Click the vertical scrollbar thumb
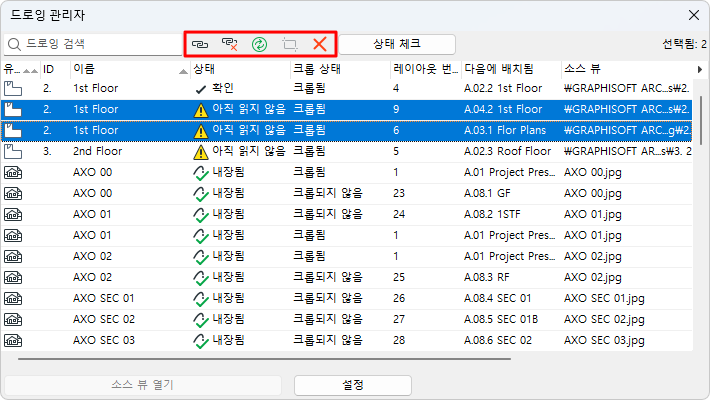Screen dimensions: 710x400 click(700, 120)
